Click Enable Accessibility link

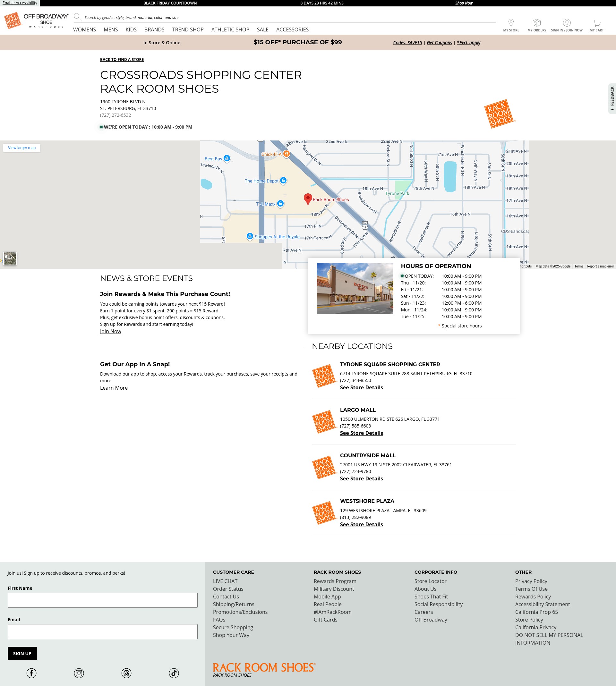[x=20, y=3]
